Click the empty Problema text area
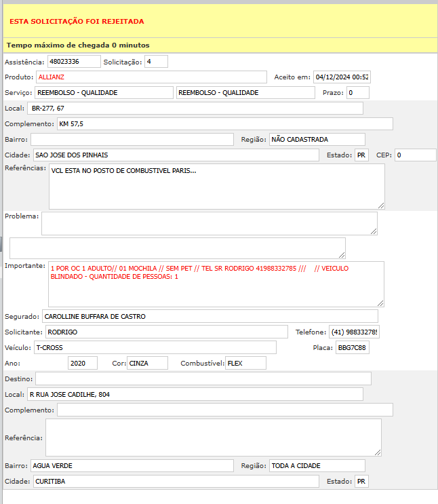This screenshot has width=438, height=504. (209, 223)
